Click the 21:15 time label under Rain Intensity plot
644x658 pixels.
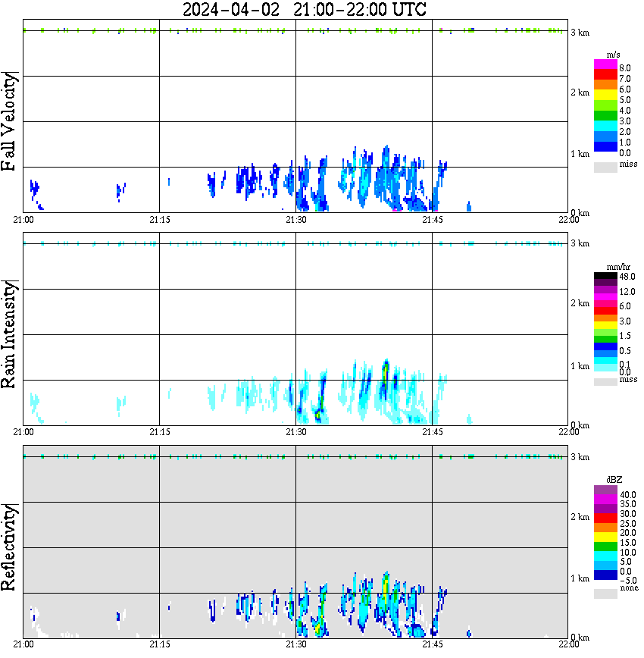[x=159, y=432]
